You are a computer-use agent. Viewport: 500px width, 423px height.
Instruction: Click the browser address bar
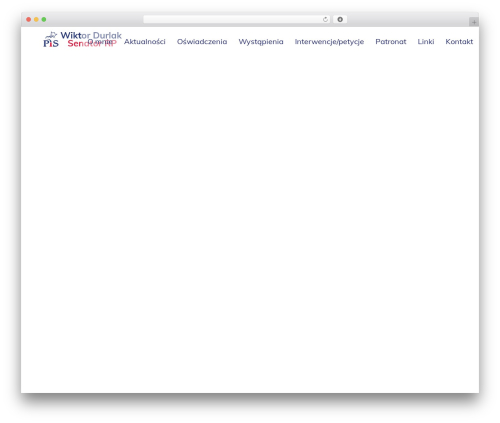(236, 19)
